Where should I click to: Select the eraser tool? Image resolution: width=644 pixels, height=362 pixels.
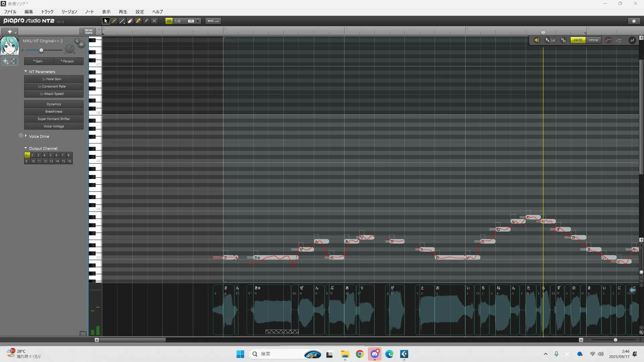pyautogui.click(x=130, y=21)
